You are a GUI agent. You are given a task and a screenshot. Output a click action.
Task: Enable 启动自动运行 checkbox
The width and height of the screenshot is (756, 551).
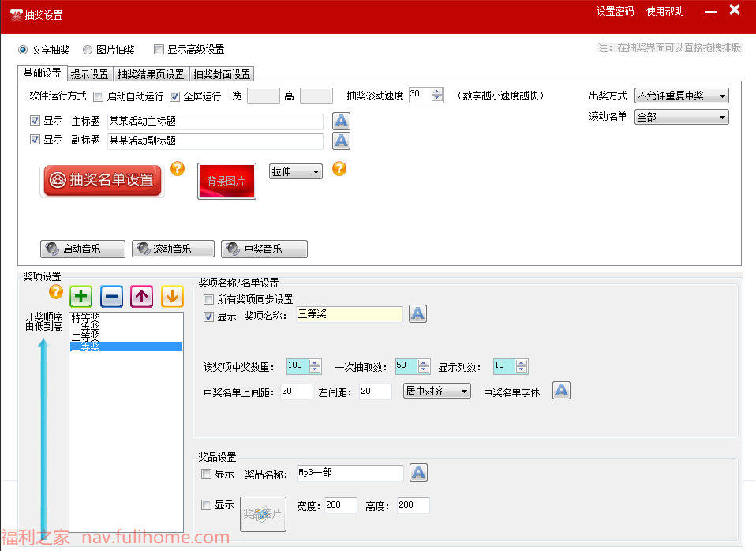click(x=98, y=96)
